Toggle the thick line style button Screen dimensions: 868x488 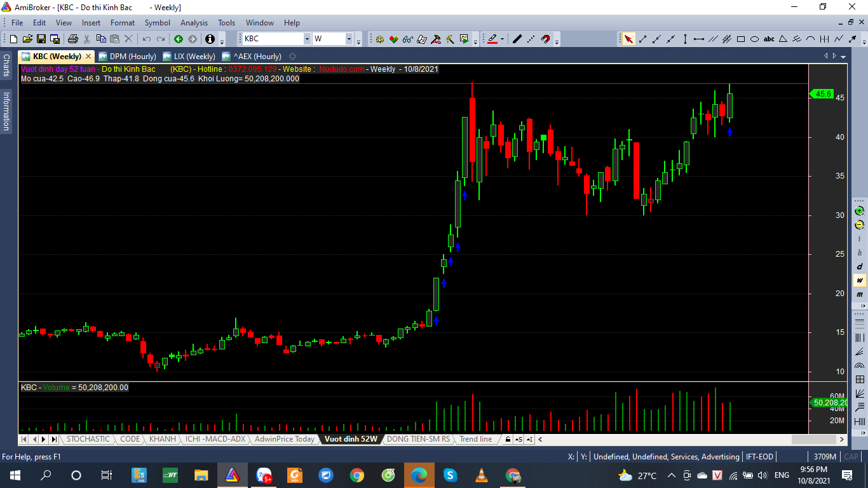pyautogui.click(x=517, y=39)
